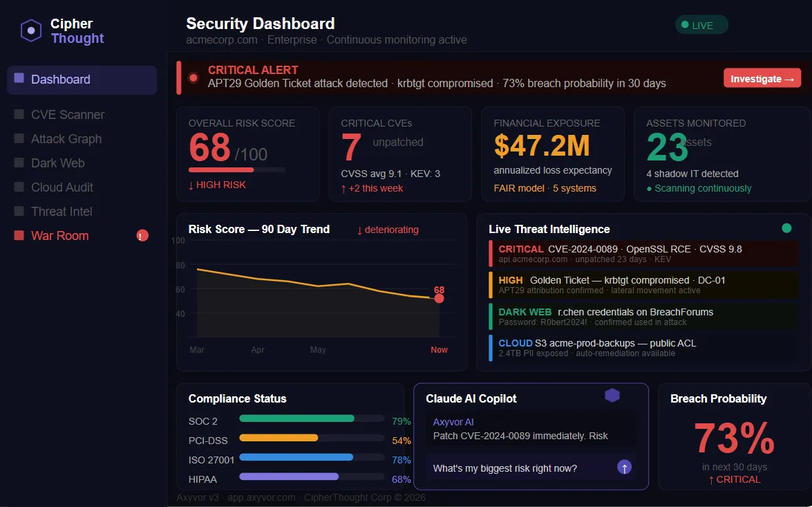Click the red critical alert indicator dot
The image size is (812, 507).
point(193,77)
